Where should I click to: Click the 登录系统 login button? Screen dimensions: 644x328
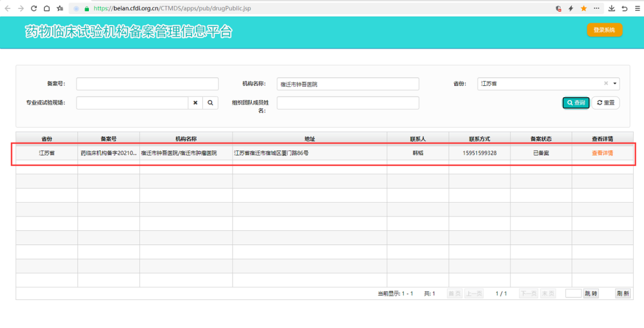coord(604,30)
